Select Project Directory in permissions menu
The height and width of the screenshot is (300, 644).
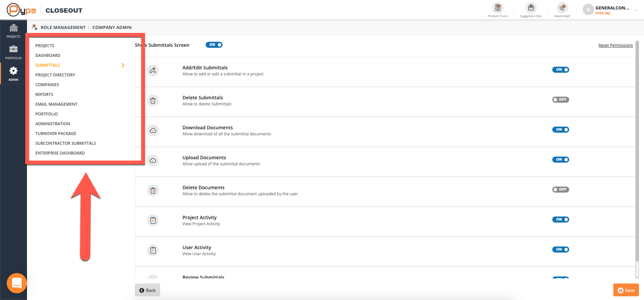point(55,75)
